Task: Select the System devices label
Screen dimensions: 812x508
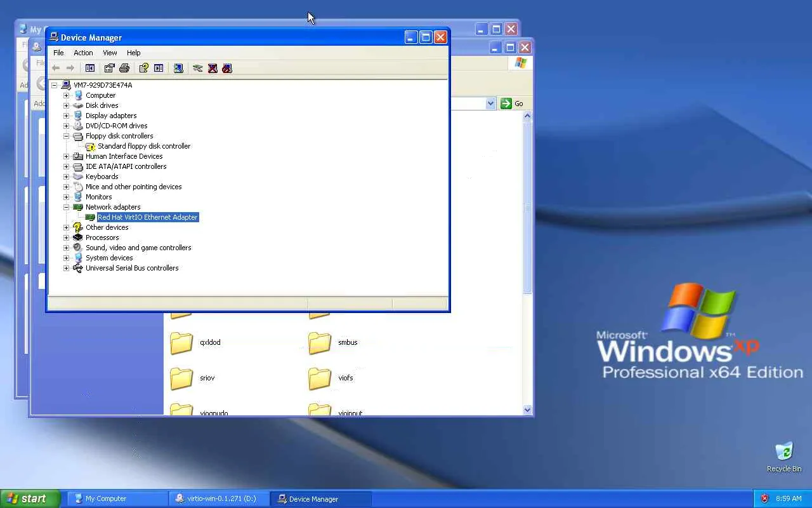Action: (109, 258)
